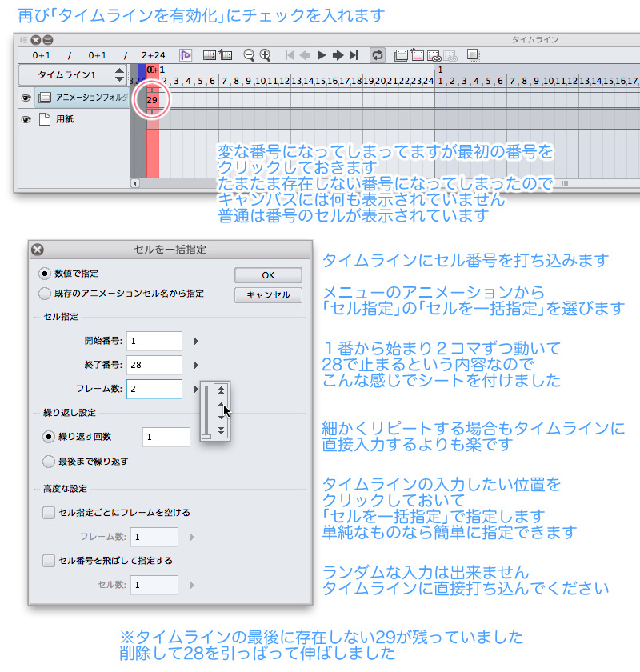Close the セルを一括指定 dialog
640x672 pixels.
click(x=38, y=250)
